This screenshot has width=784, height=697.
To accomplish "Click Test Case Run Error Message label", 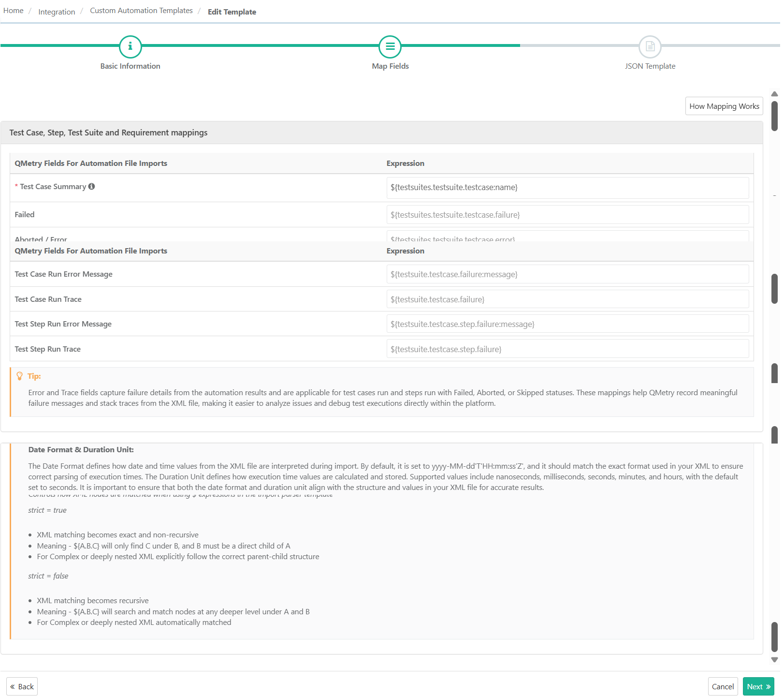I will [63, 274].
